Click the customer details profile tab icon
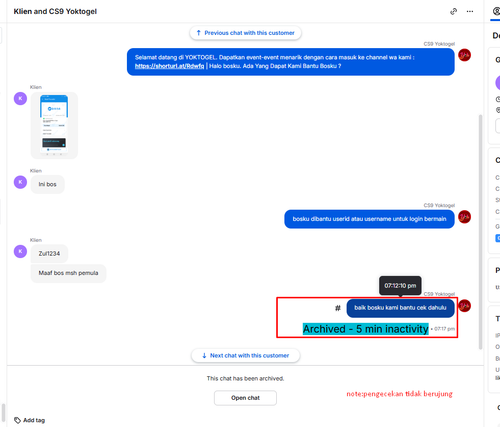Image resolution: width=500 pixels, height=427 pixels. 496,11
